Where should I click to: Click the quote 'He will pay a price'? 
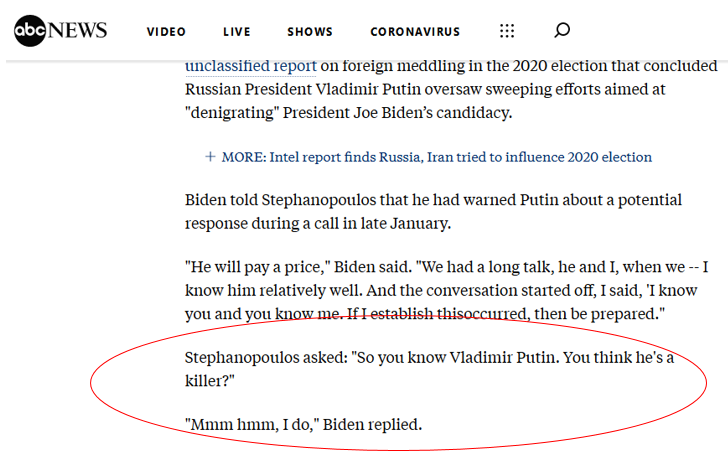(257, 267)
